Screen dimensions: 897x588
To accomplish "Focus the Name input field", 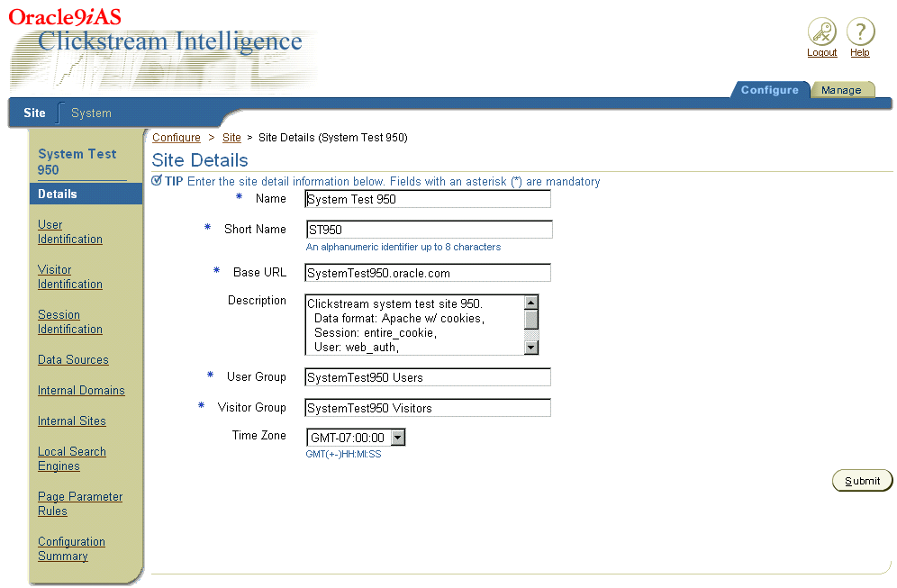I will click(428, 199).
